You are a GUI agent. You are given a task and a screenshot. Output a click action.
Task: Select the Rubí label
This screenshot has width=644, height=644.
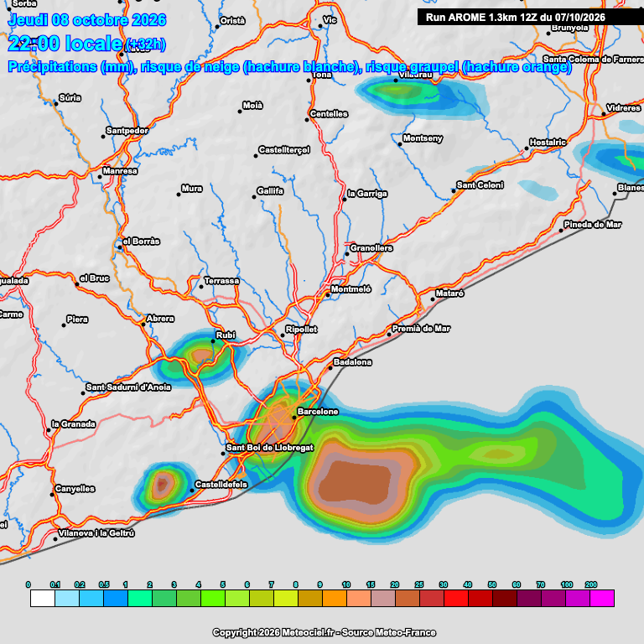(x=226, y=335)
